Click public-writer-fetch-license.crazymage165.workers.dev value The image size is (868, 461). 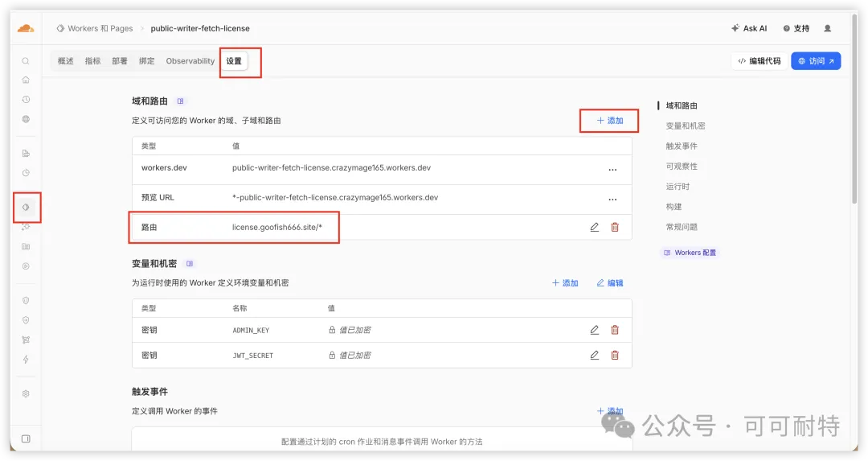pyautogui.click(x=331, y=168)
